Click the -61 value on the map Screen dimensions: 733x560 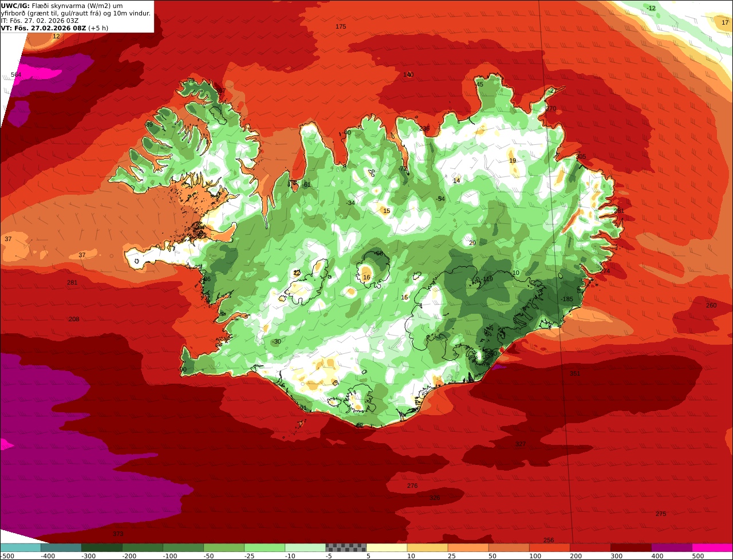pyautogui.click(x=306, y=184)
